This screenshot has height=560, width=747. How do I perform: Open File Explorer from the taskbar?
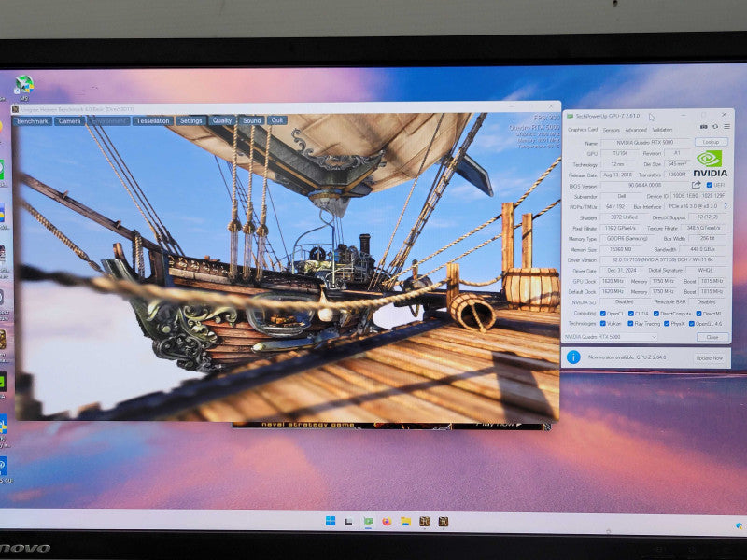click(x=405, y=522)
